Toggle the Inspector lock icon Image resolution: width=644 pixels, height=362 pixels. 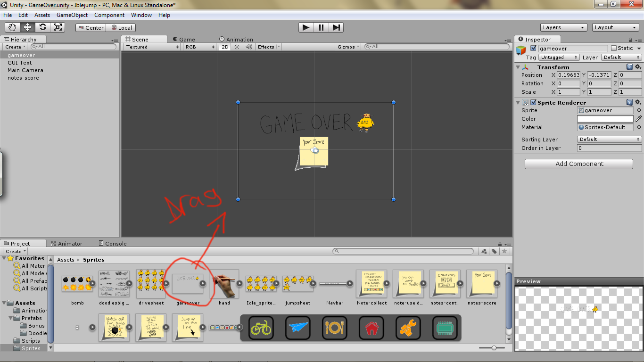(x=631, y=40)
